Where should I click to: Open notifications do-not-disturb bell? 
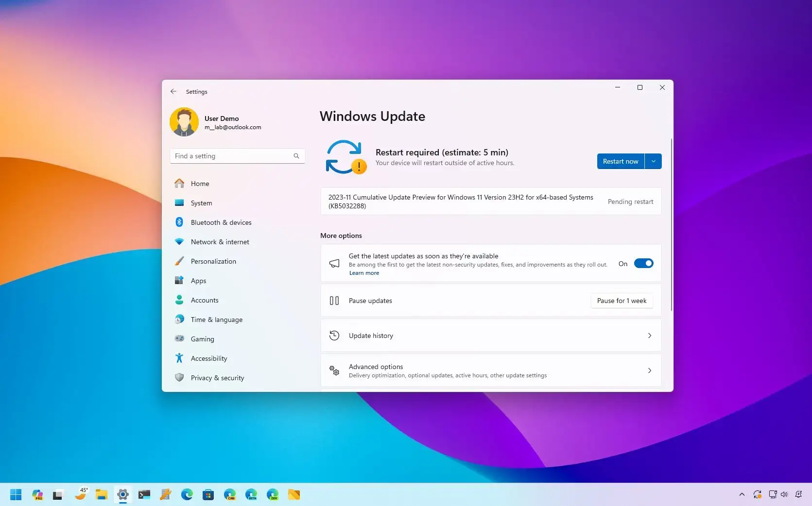[798, 494]
